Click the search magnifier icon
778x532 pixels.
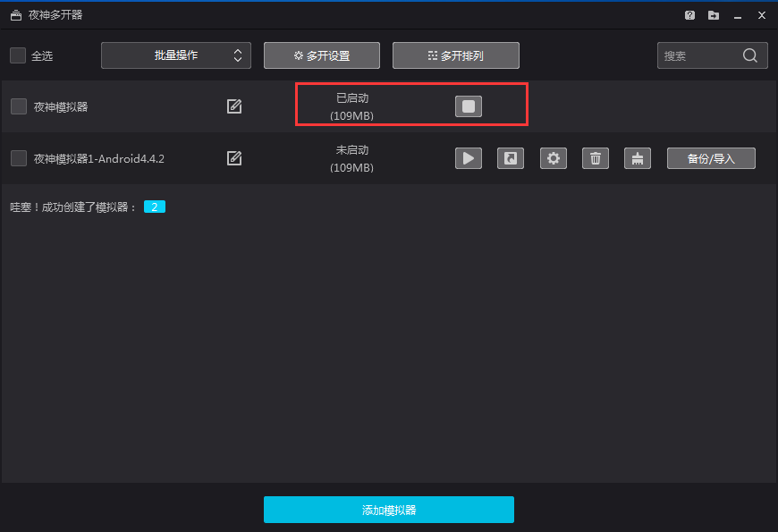[x=750, y=55]
